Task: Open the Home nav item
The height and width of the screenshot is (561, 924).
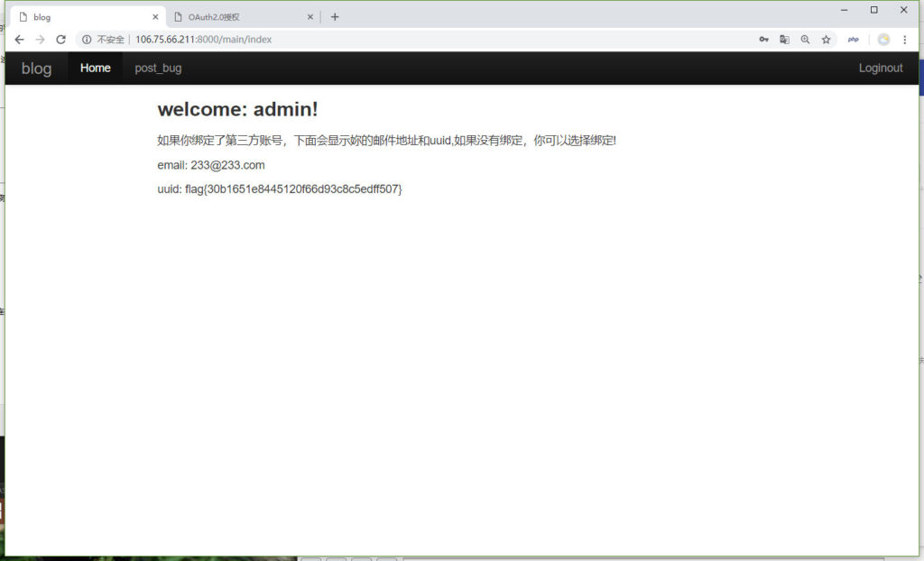Action: (96, 68)
